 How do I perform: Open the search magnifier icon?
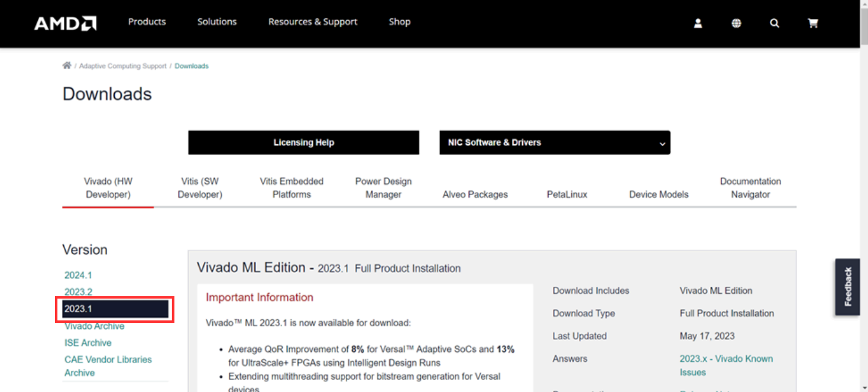[775, 23]
